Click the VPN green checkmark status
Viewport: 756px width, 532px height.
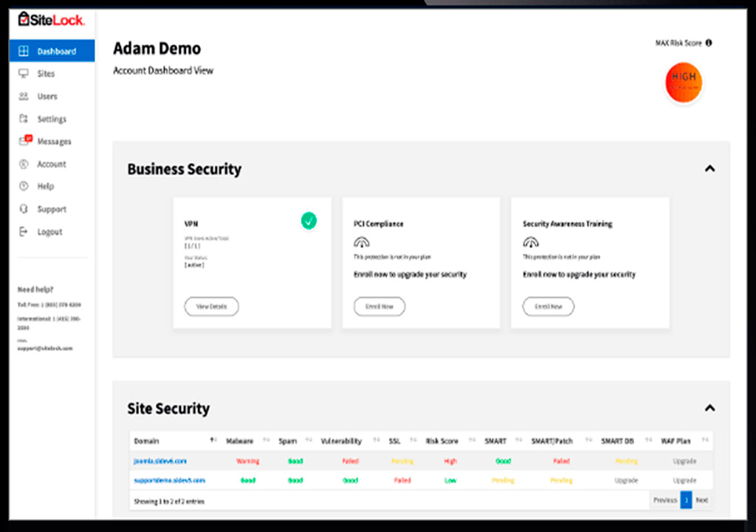click(309, 221)
